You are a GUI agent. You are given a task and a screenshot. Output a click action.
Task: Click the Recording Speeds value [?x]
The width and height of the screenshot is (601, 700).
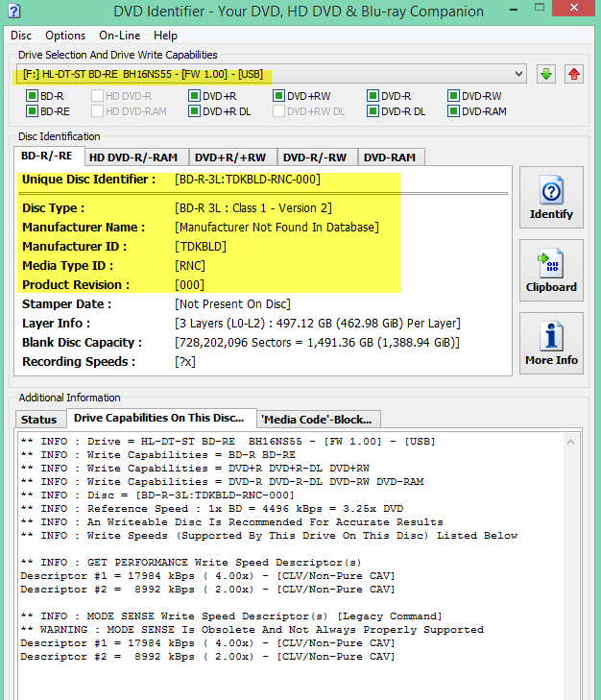[185, 362]
